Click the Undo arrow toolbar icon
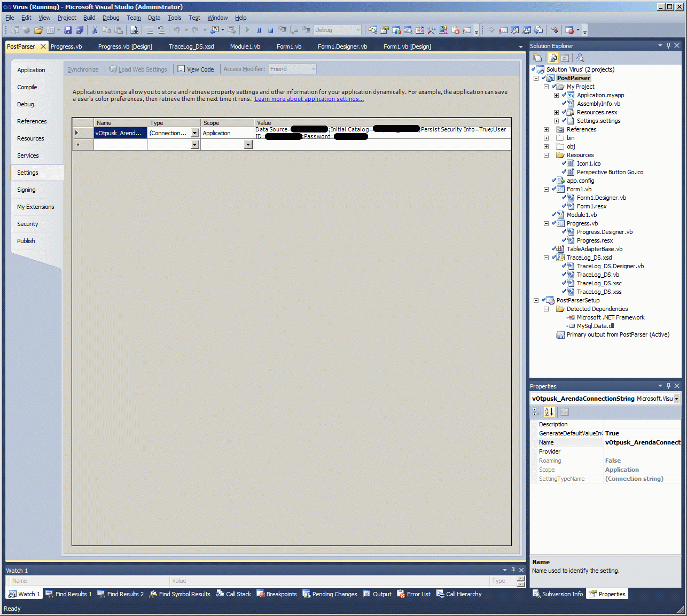Screen dimensions: 687x616 pyautogui.click(x=176, y=30)
